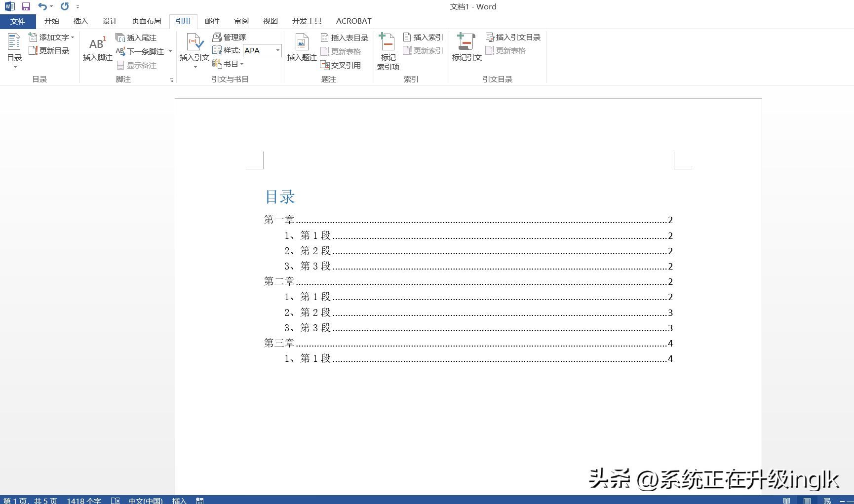
Task: Expand the undo history dropdown arrow
Action: pyautogui.click(x=51, y=6)
